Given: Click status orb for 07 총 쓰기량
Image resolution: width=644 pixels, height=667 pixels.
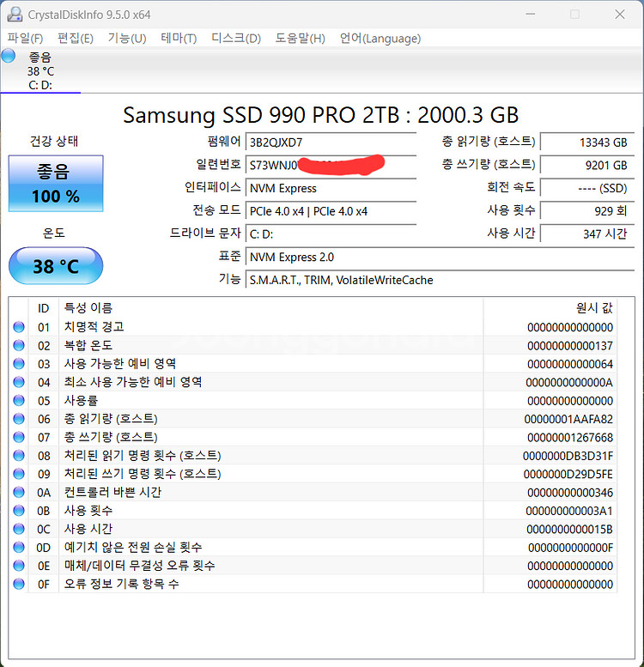Looking at the screenshot, I should point(19,437).
